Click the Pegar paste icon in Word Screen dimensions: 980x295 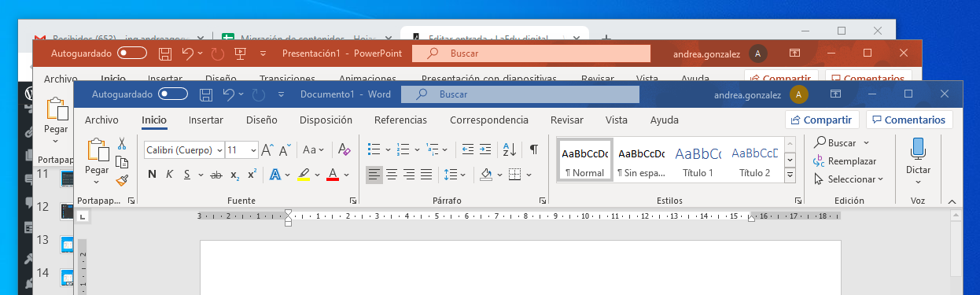pyautogui.click(x=97, y=149)
